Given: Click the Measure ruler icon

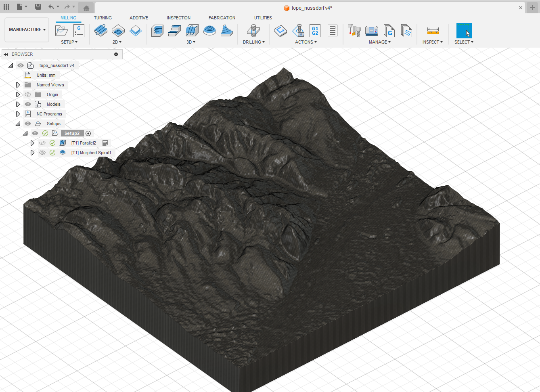Looking at the screenshot, I should pyautogui.click(x=433, y=31).
